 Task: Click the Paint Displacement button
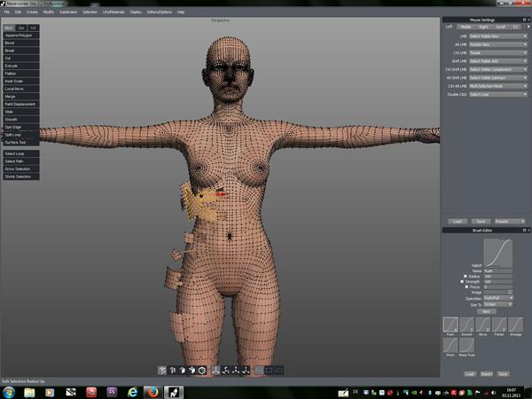click(x=21, y=104)
